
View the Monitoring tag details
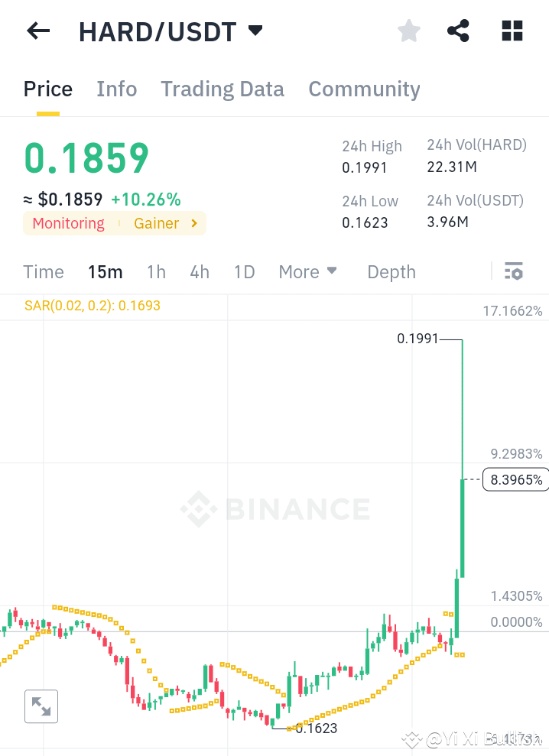pos(68,223)
